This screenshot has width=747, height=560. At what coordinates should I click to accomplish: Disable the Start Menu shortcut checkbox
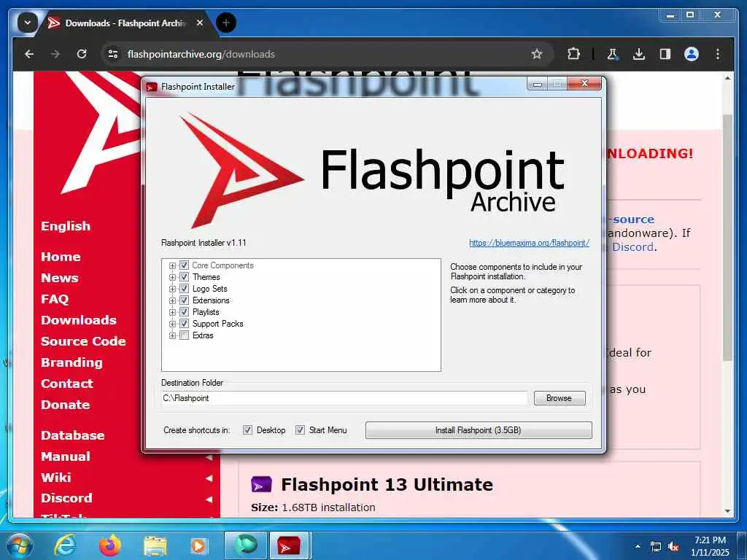300,430
